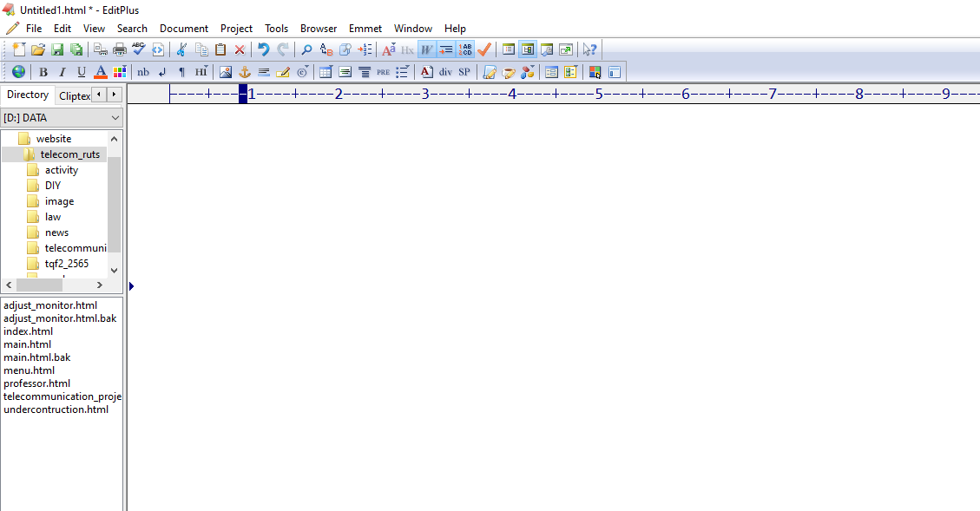Click the right tab scroll arrow
980x511 pixels.
click(115, 95)
